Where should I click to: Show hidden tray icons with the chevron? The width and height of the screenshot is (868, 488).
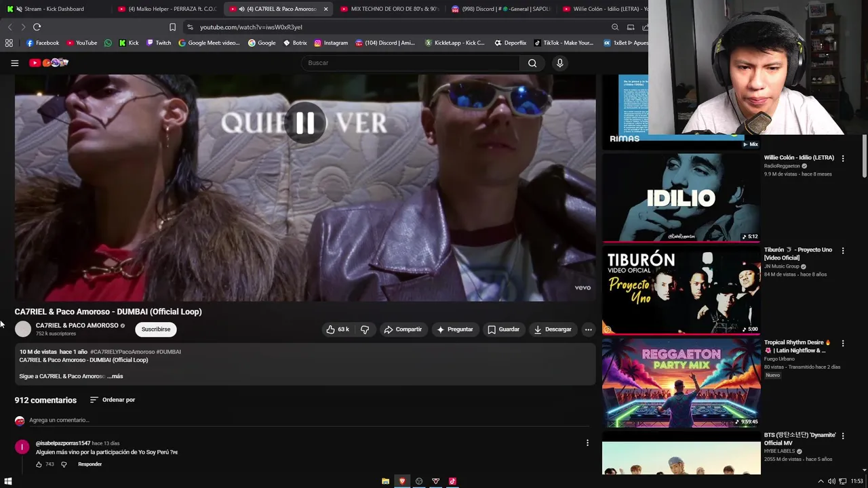821,481
